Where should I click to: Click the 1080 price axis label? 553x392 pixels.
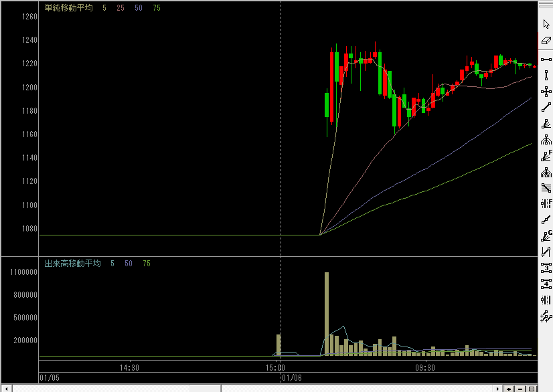click(x=29, y=229)
